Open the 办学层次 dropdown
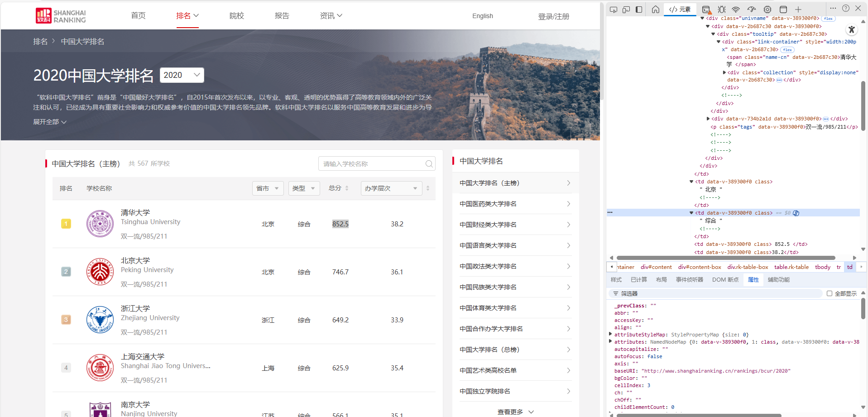 (392, 188)
